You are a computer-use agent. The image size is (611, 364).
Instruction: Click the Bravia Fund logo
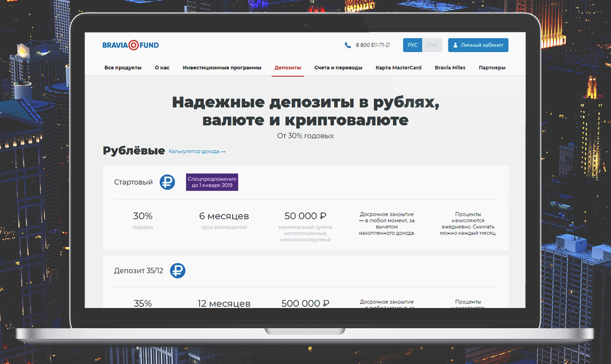131,45
